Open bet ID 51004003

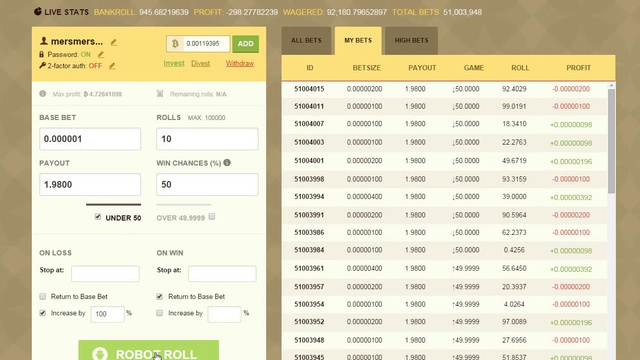click(309, 142)
